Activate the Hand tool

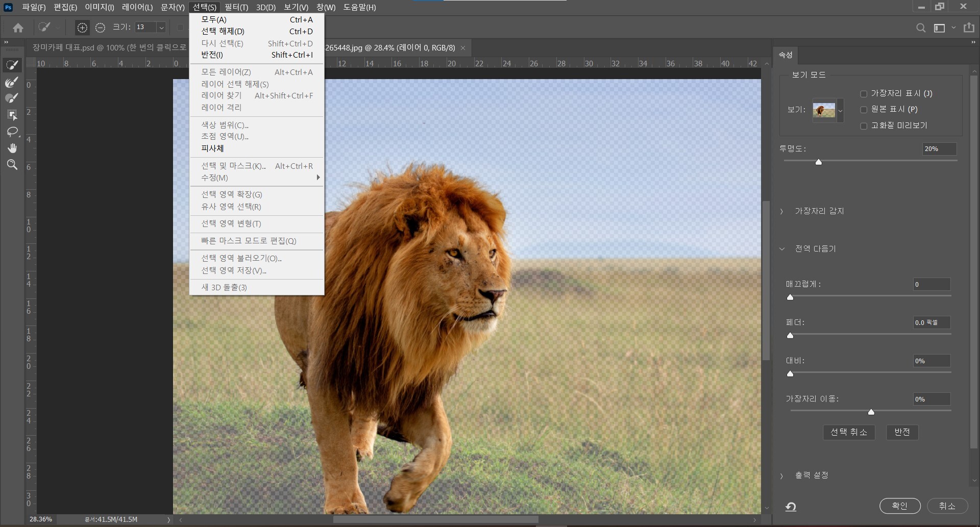pyautogui.click(x=12, y=148)
